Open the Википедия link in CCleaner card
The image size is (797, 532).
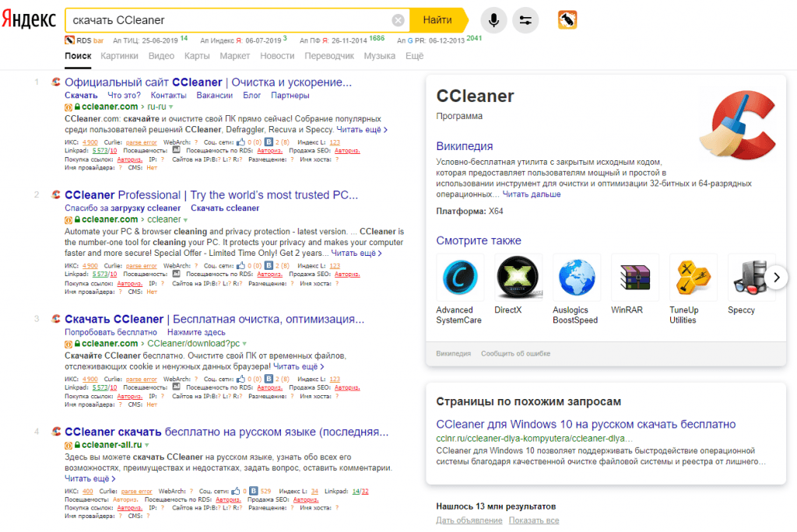click(464, 145)
